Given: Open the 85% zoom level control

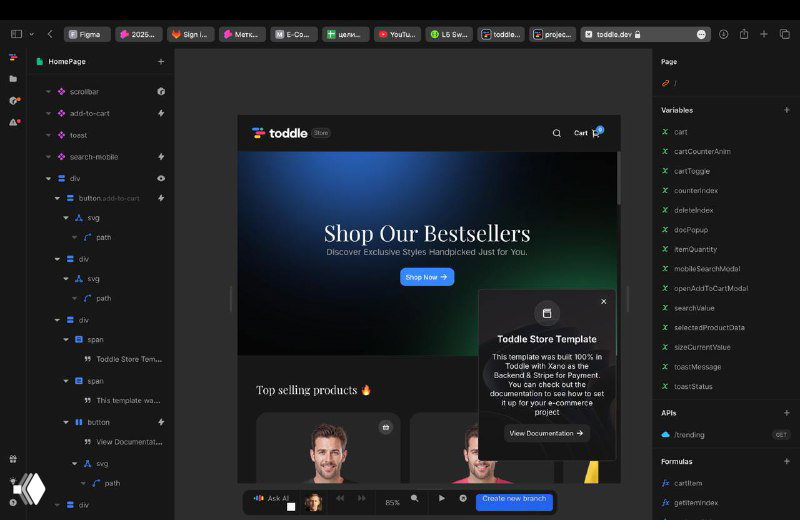Looking at the screenshot, I should (x=392, y=503).
